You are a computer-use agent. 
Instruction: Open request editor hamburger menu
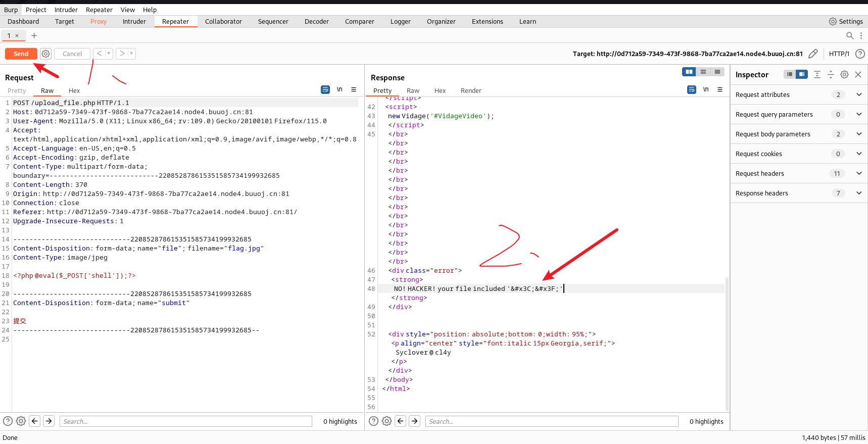tap(354, 89)
